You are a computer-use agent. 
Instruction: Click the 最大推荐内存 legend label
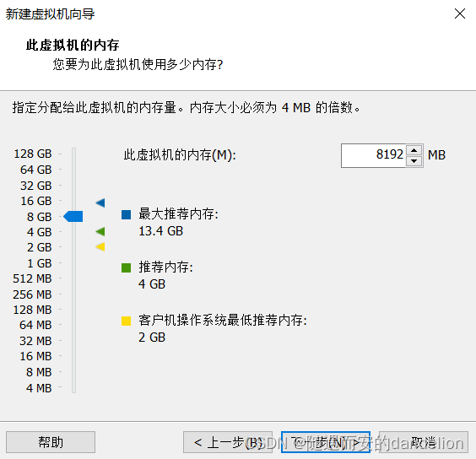[x=178, y=214]
